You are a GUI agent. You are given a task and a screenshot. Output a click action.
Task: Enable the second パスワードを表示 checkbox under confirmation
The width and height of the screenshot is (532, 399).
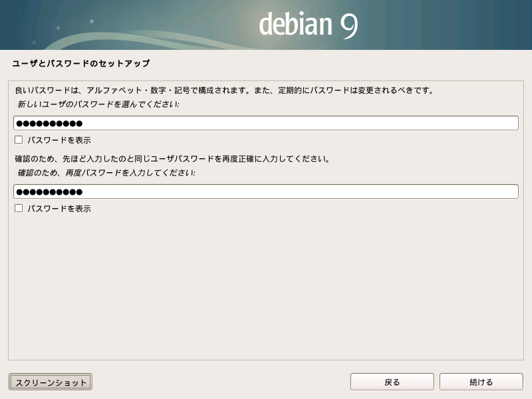click(x=19, y=208)
